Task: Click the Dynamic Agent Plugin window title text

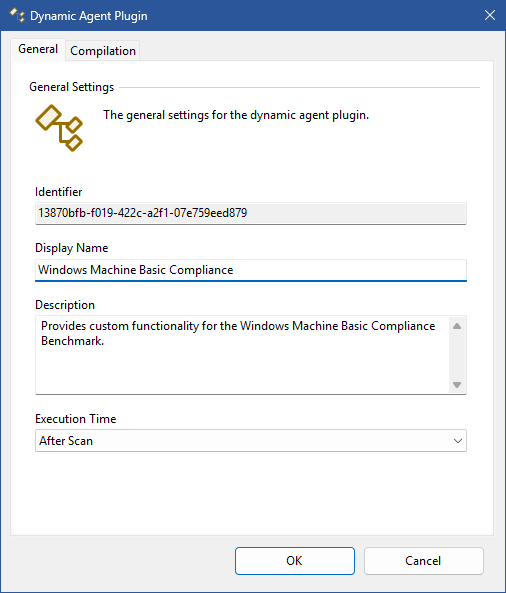Action: 89,16
